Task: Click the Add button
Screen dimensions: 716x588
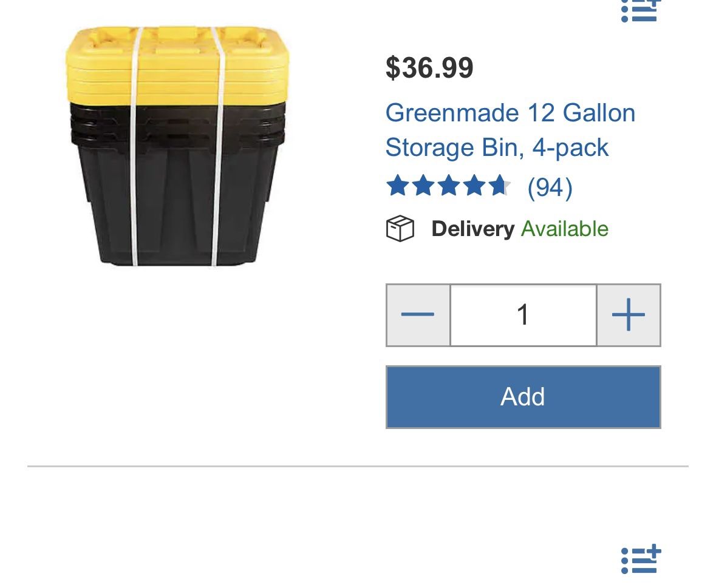Action: (522, 396)
